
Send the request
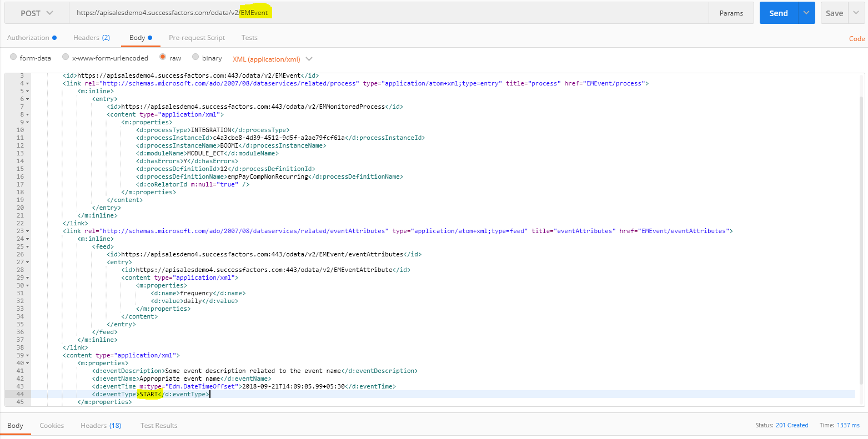[x=779, y=13]
